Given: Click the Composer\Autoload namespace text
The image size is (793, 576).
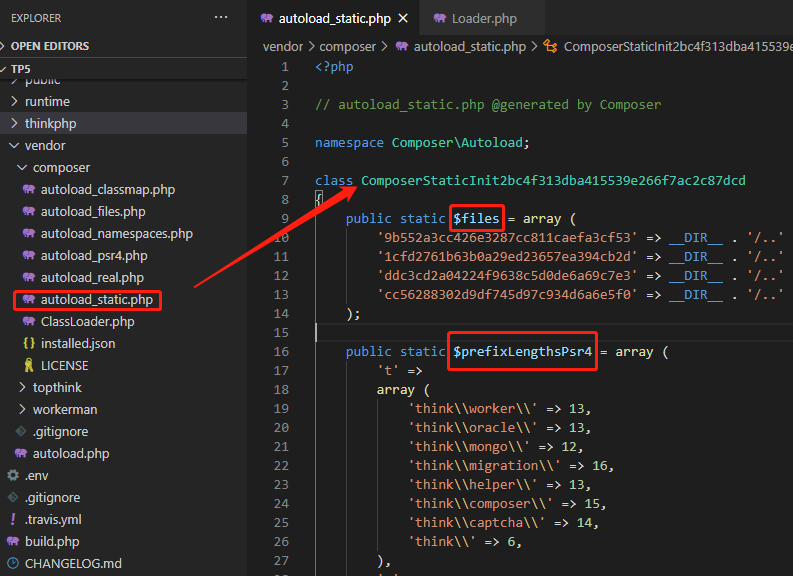Looking at the screenshot, I should [457, 143].
